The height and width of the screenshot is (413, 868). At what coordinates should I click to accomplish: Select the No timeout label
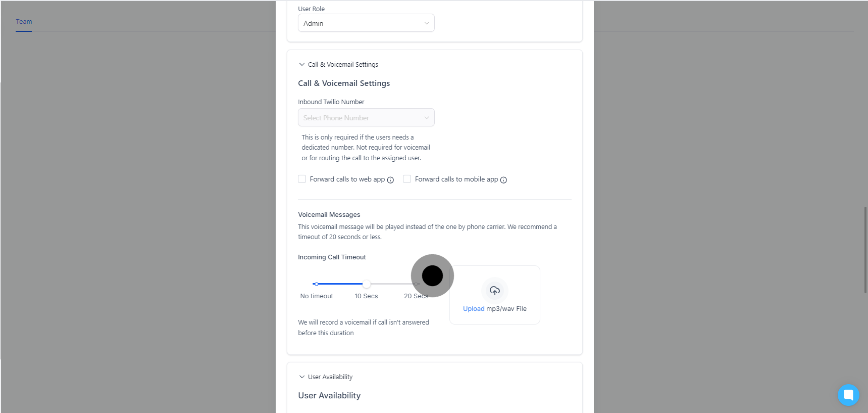(317, 296)
